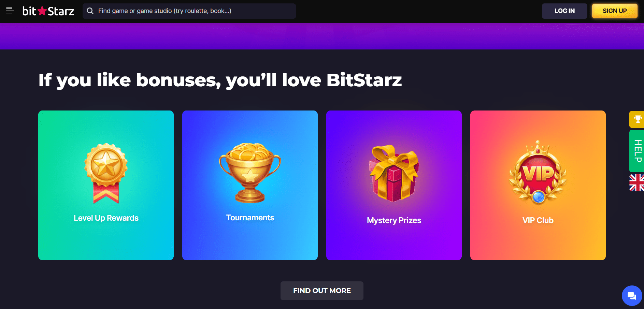
Task: Click the FIND OUT MORE button
Action: coord(322,291)
